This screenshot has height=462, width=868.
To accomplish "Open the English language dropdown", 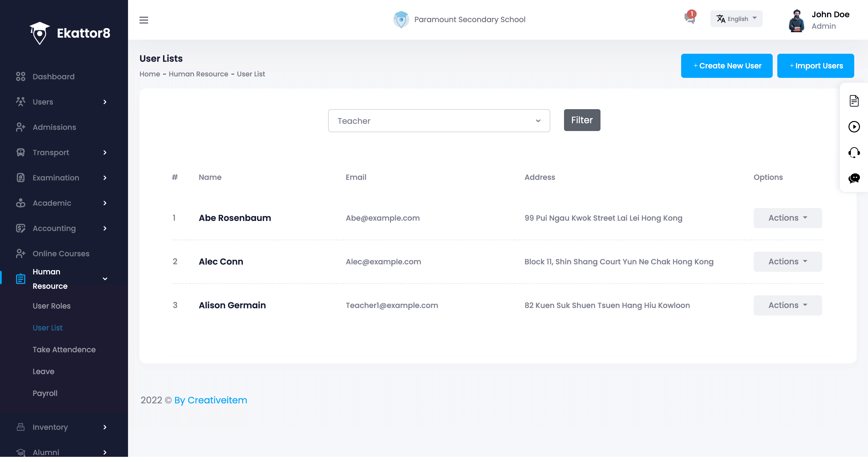I will click(736, 19).
